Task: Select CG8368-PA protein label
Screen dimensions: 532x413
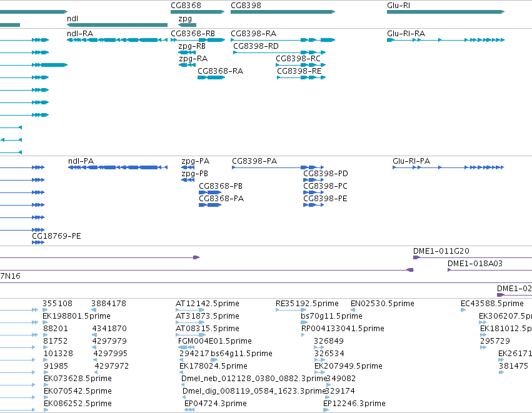Action: 221,199
